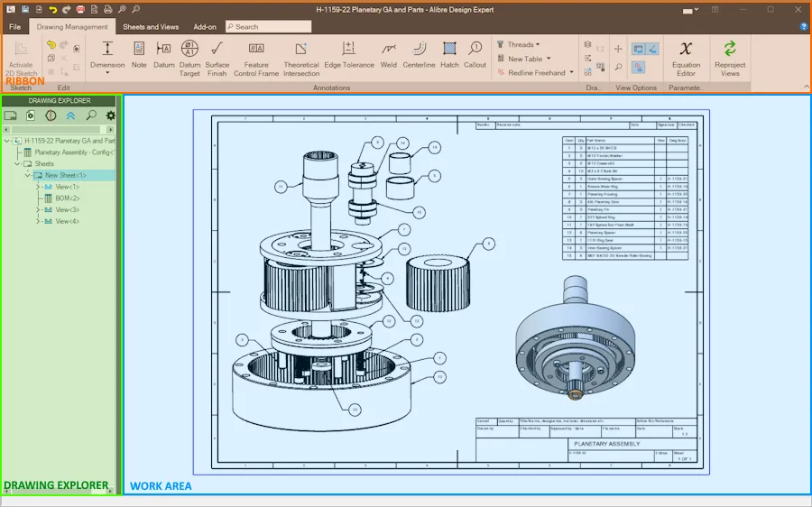This screenshot has height=507, width=812.
Task: Select the Surface Finish tool
Action: tap(217, 58)
